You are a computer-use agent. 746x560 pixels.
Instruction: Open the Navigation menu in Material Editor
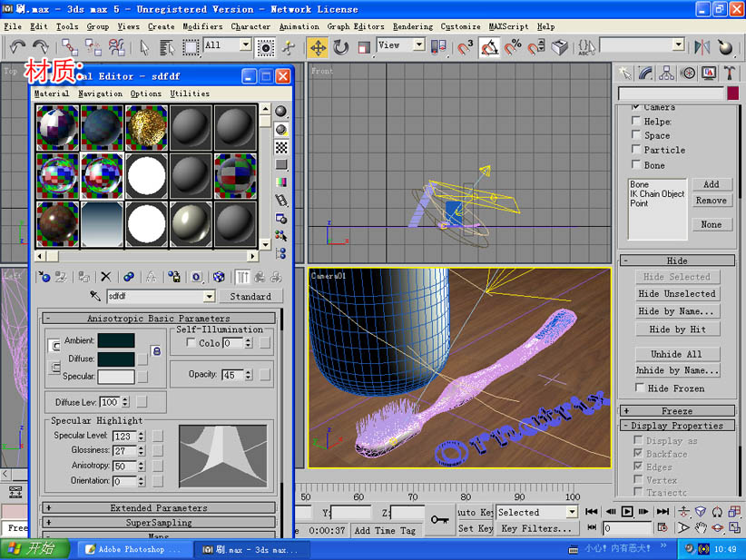coord(100,93)
